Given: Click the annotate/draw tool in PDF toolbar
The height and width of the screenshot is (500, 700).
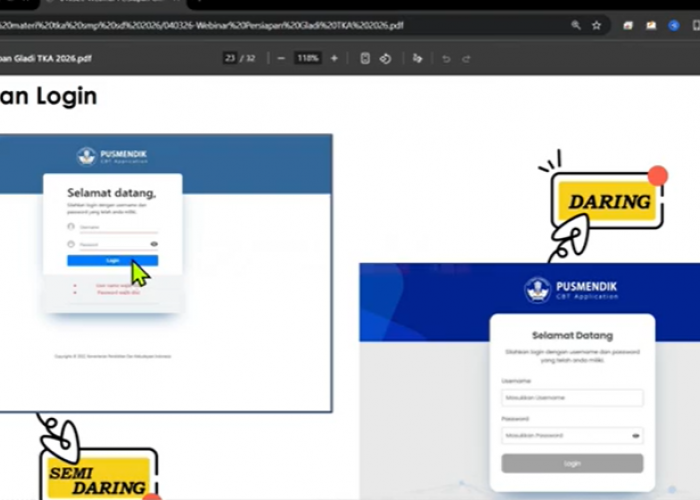Looking at the screenshot, I should [418, 59].
